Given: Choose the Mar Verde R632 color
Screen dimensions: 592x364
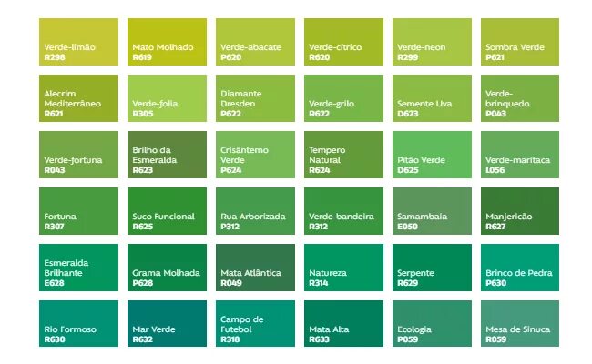Looking at the screenshot, I should [x=167, y=323].
